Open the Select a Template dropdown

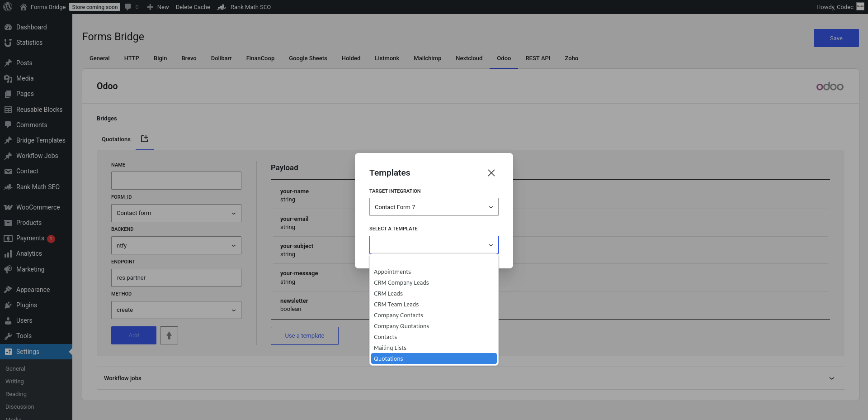tap(434, 245)
